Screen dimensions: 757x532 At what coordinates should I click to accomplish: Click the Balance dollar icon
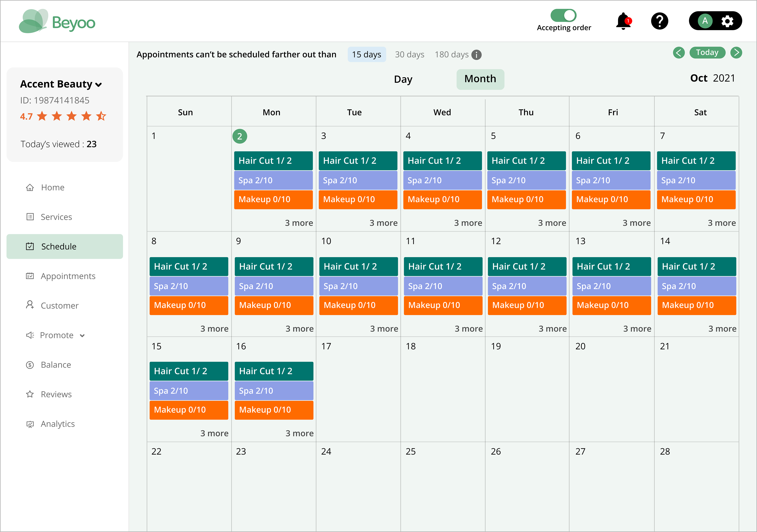click(x=30, y=365)
